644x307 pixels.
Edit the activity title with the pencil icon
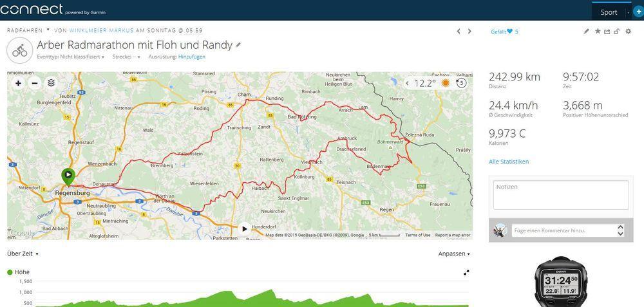pos(239,45)
